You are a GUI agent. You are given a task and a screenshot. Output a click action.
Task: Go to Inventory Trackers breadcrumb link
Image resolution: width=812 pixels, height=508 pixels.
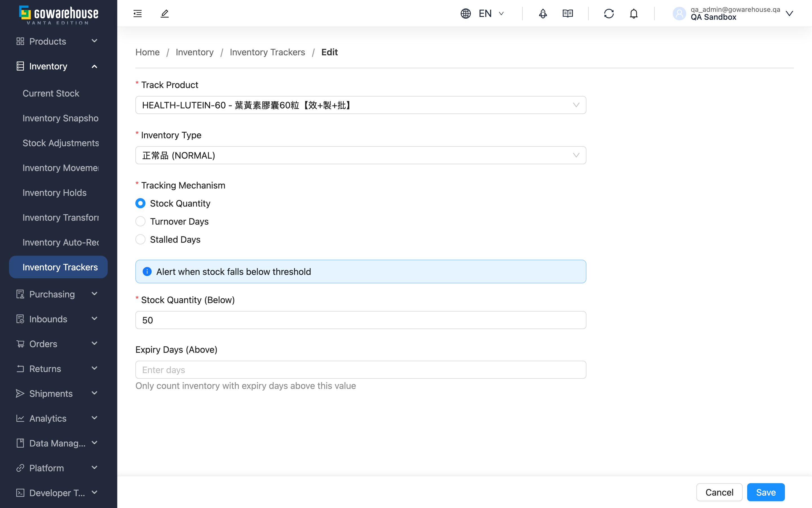[267, 52]
